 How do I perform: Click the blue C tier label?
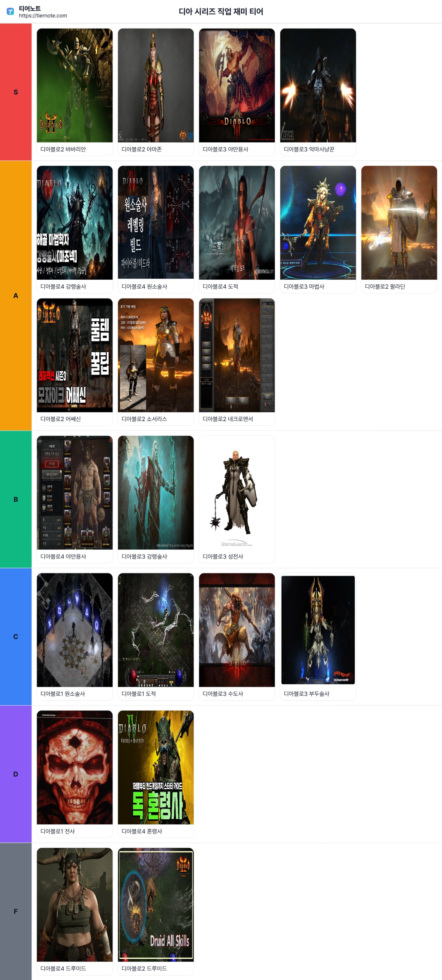pyautogui.click(x=16, y=636)
